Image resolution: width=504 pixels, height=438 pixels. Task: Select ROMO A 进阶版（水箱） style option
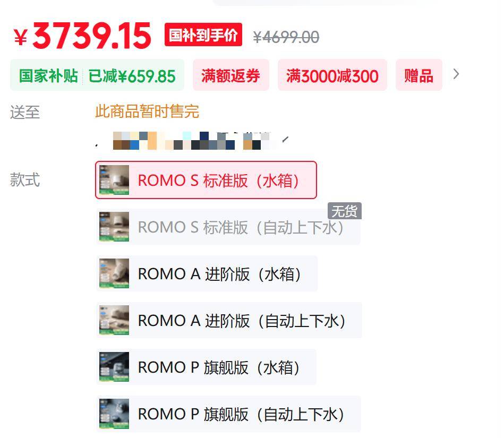click(207, 273)
